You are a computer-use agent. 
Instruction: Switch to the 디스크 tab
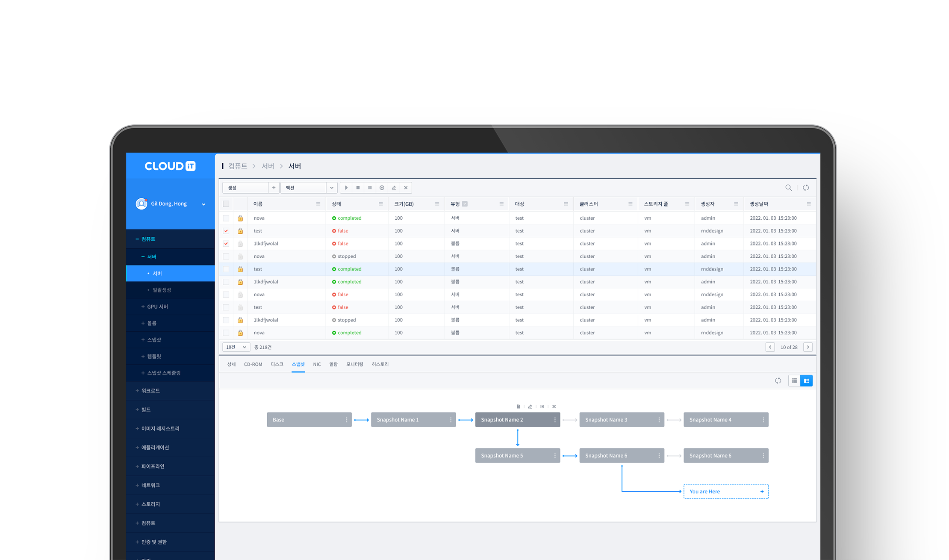[x=277, y=364]
